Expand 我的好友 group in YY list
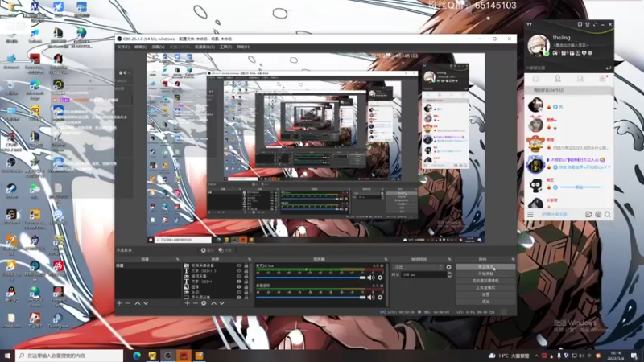 [569, 90]
